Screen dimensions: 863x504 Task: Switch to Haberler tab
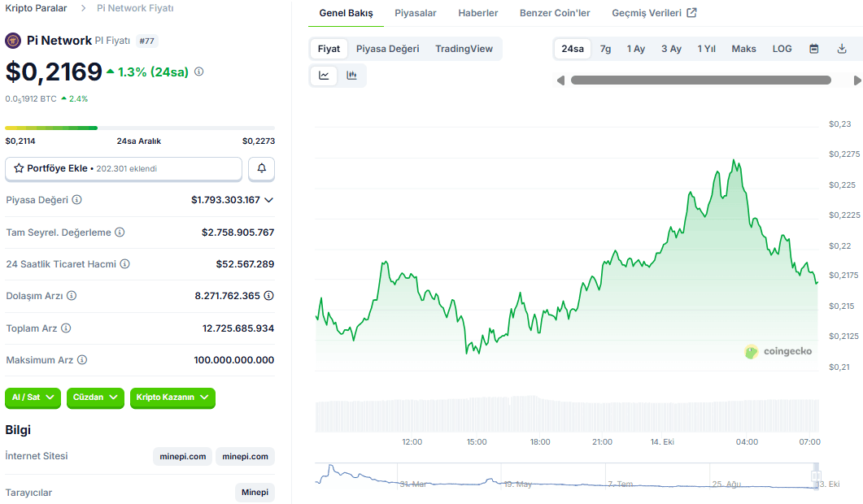pos(477,13)
